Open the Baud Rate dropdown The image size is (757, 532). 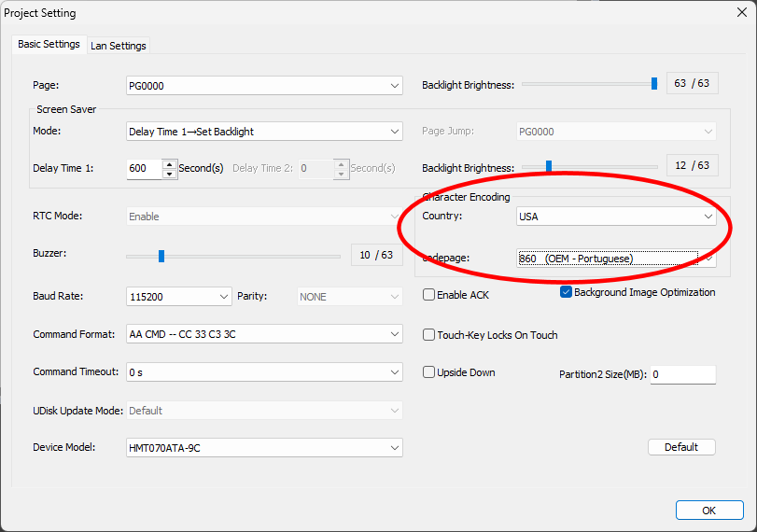pos(178,297)
